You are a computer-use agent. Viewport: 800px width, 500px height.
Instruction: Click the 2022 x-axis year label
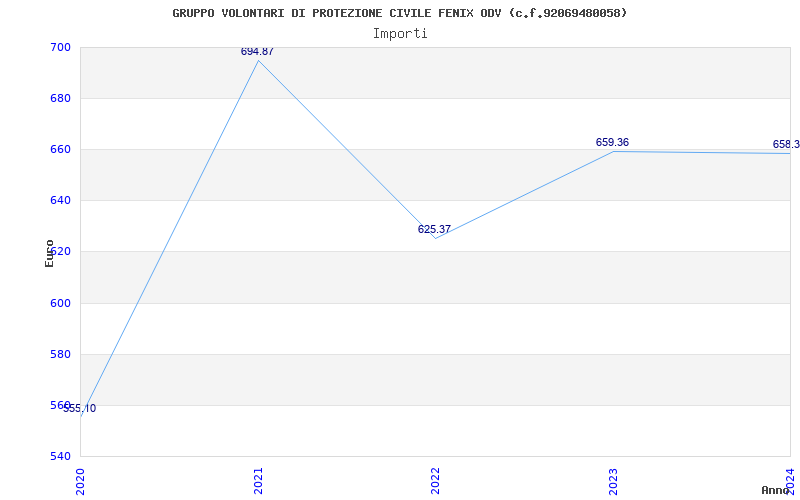[x=435, y=481]
